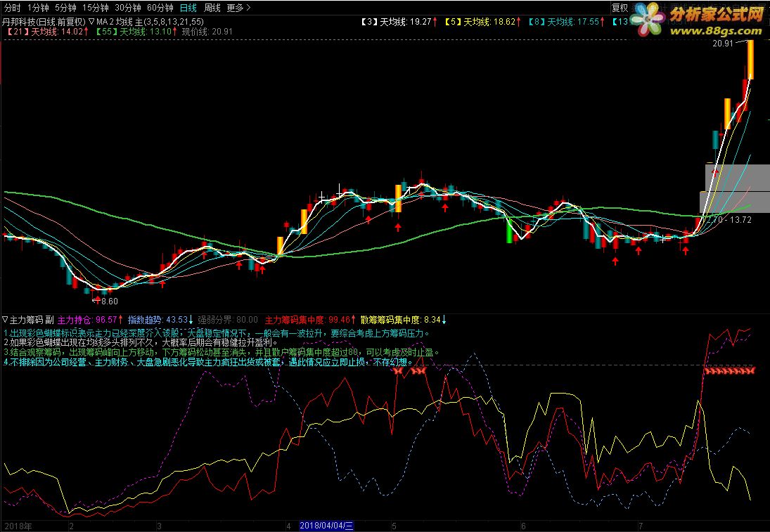The width and height of the screenshot is (770, 532).
Task: Click note line 4 about 立即止损
Action: point(207,362)
